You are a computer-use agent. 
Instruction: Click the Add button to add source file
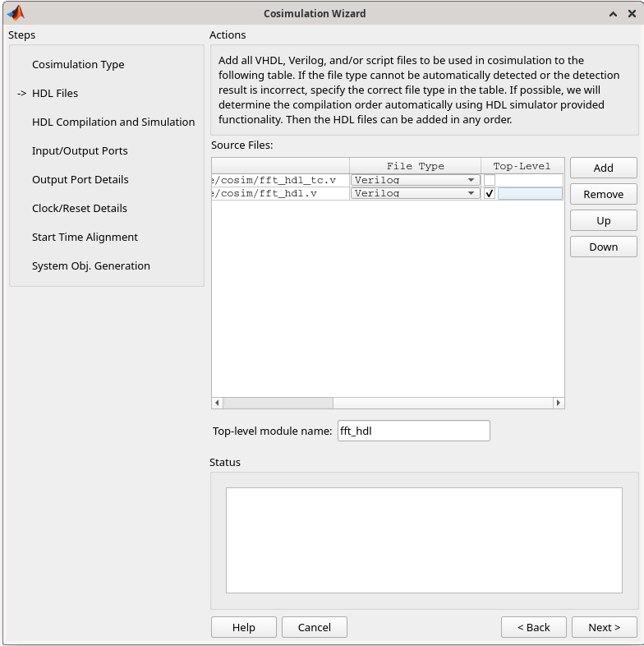click(603, 168)
